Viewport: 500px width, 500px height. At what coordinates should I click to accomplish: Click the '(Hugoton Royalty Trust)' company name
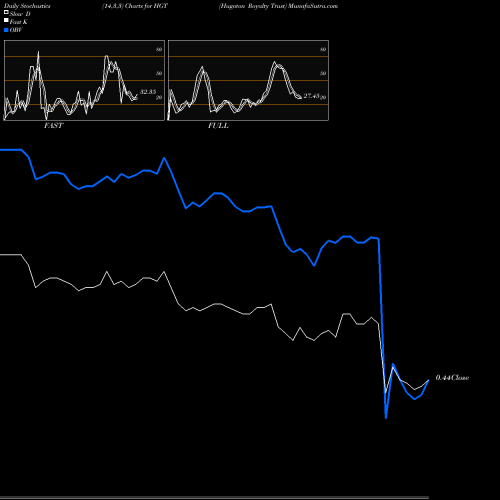[x=253, y=6]
